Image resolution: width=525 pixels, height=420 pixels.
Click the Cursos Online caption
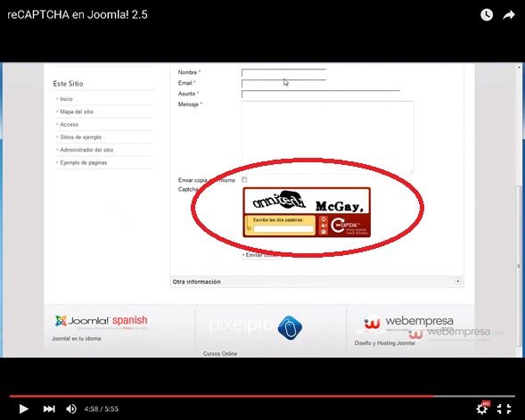point(220,353)
